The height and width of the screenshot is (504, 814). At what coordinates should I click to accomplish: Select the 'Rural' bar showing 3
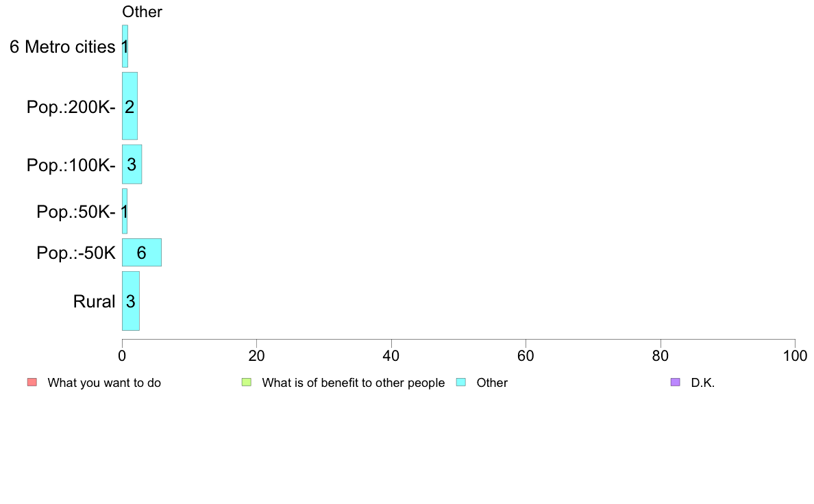(x=131, y=301)
